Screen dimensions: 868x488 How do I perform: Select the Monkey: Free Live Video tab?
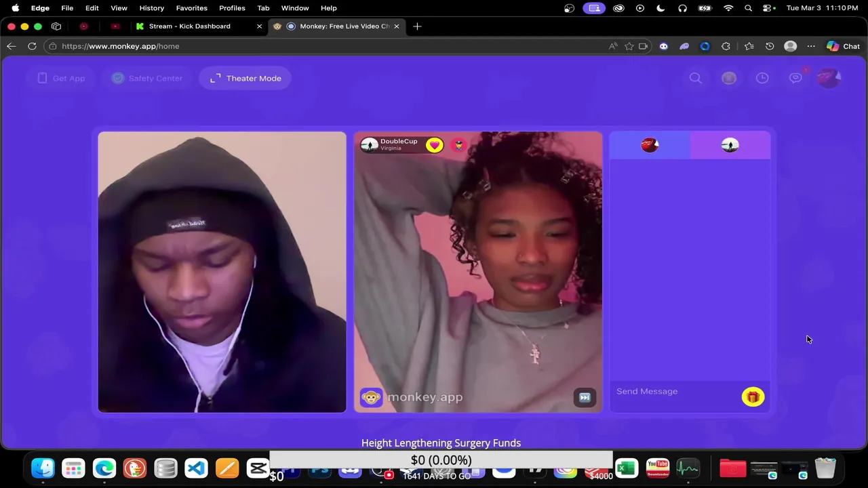pyautogui.click(x=336, y=26)
